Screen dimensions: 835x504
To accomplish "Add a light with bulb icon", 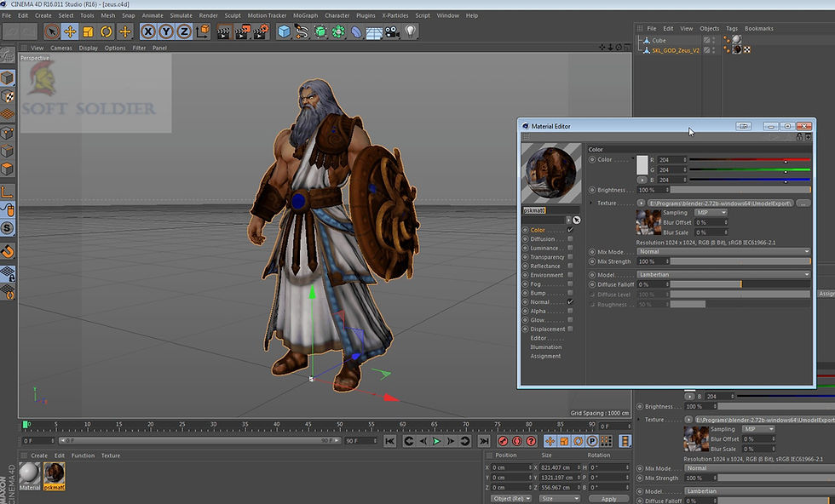I will (410, 32).
